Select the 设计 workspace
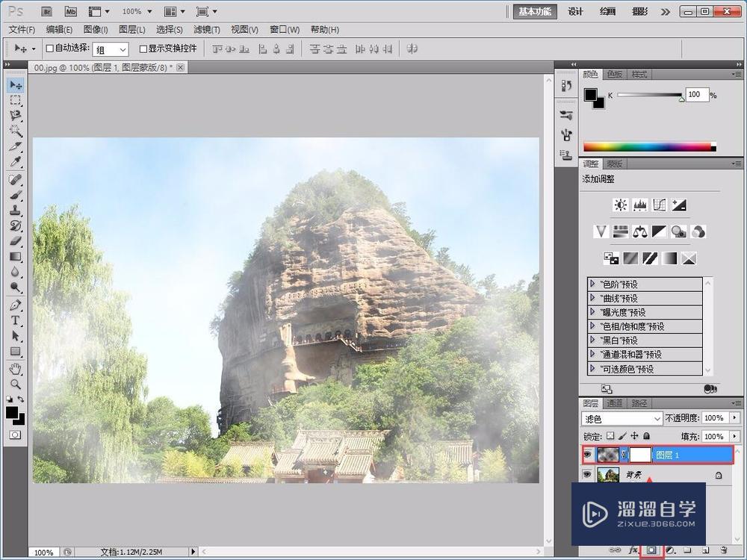 (x=575, y=11)
